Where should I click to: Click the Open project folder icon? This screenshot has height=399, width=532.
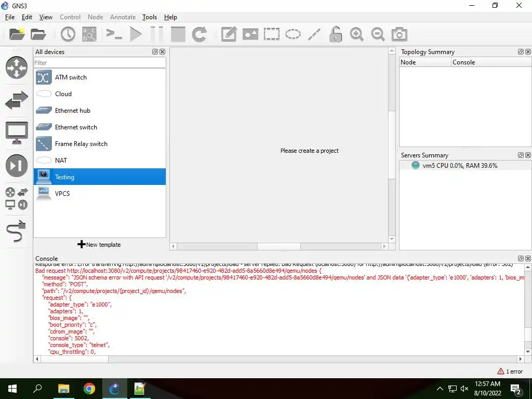(x=38, y=34)
